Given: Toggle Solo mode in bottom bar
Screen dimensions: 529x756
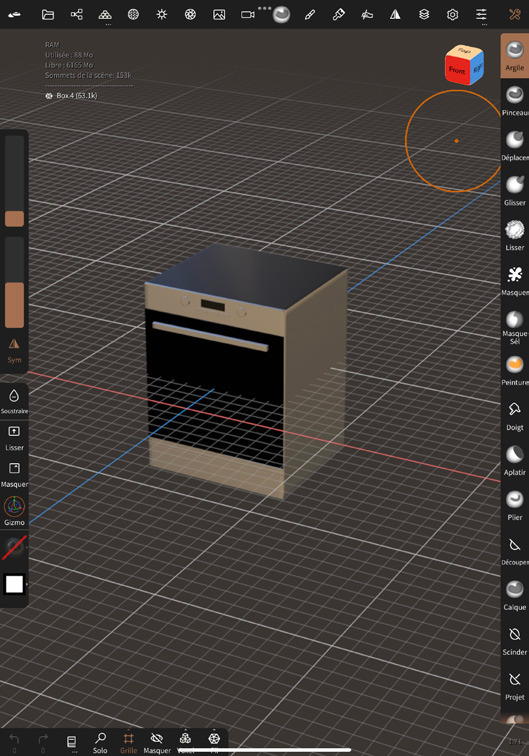Looking at the screenshot, I should point(100,742).
